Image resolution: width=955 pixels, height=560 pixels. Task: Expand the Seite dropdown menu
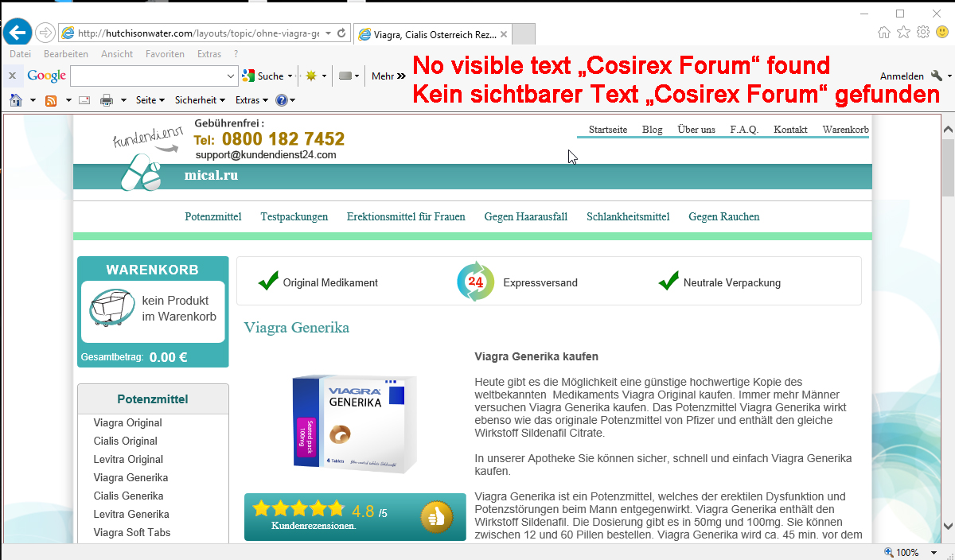coord(150,100)
